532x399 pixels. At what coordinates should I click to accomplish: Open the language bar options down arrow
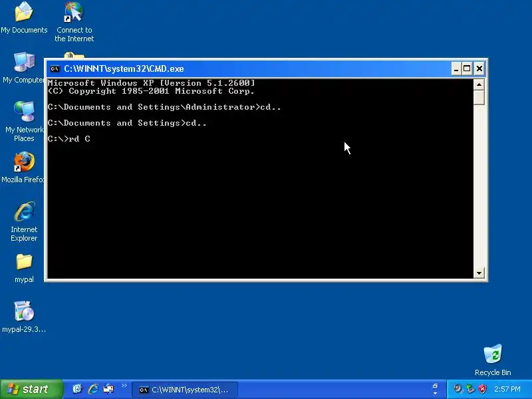pyautogui.click(x=435, y=394)
